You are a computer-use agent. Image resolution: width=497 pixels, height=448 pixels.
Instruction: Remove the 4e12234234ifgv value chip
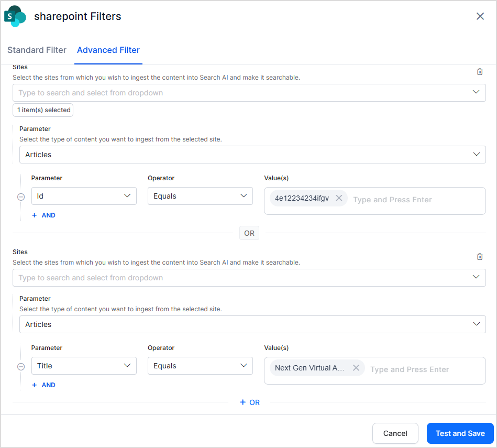click(x=339, y=198)
